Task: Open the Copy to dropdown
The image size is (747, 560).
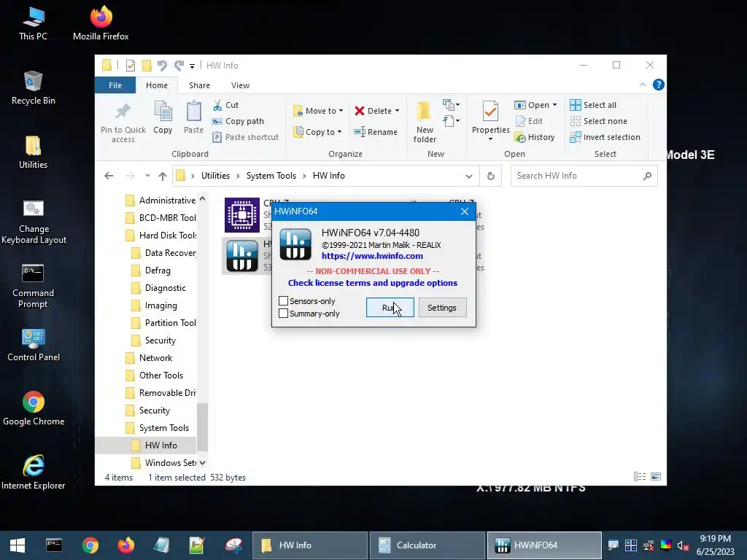Action: [x=318, y=132]
